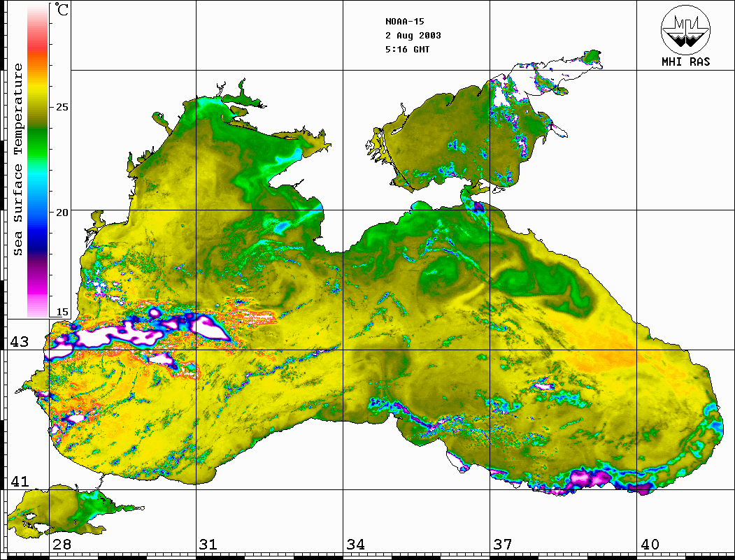Click the longitude label '34'
735x560 pixels.
click(355, 544)
